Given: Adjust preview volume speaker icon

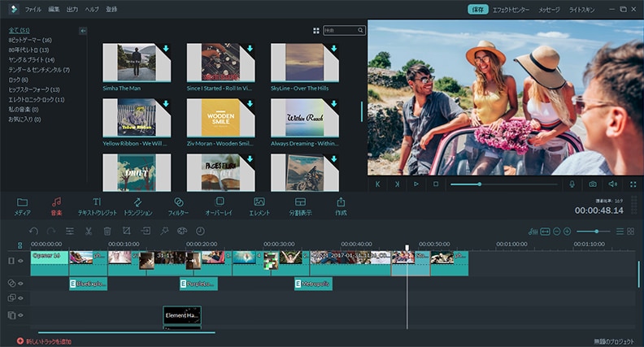Looking at the screenshot, I should coord(613,184).
